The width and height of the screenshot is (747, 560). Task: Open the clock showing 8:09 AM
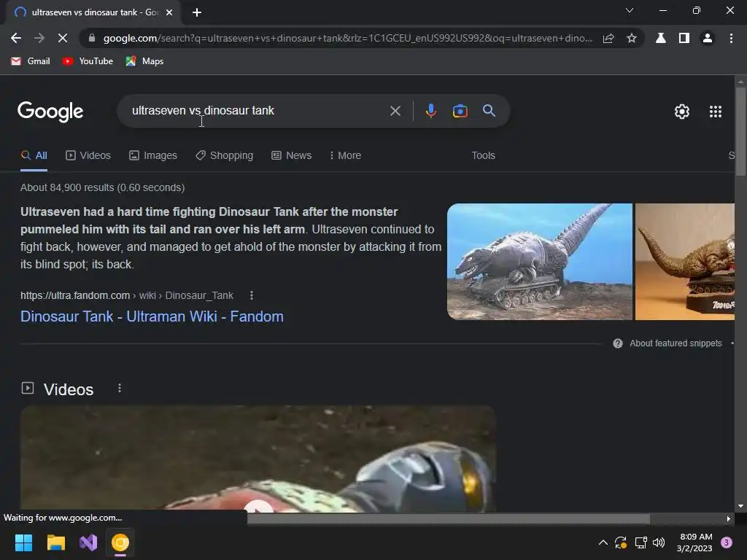pyautogui.click(x=694, y=542)
